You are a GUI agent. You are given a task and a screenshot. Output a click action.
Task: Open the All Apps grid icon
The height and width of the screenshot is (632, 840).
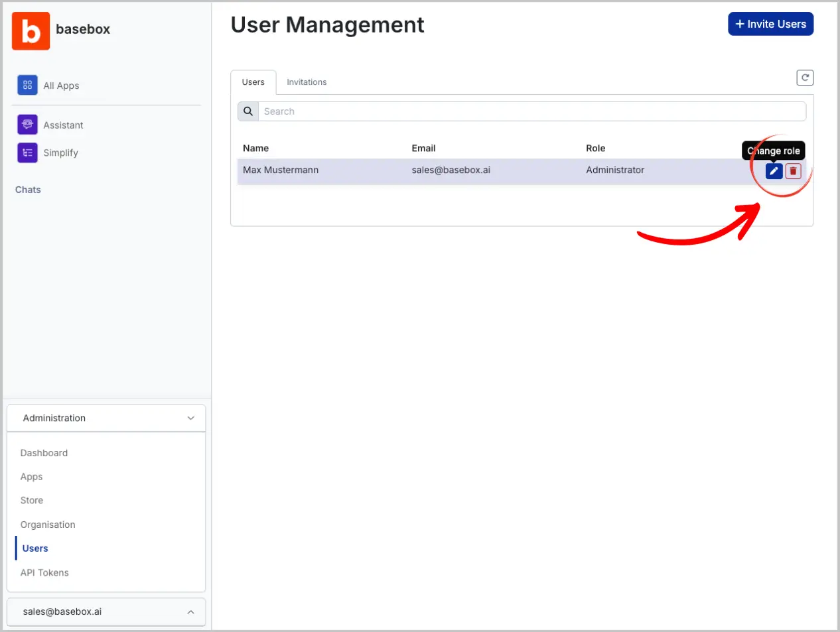(x=27, y=85)
